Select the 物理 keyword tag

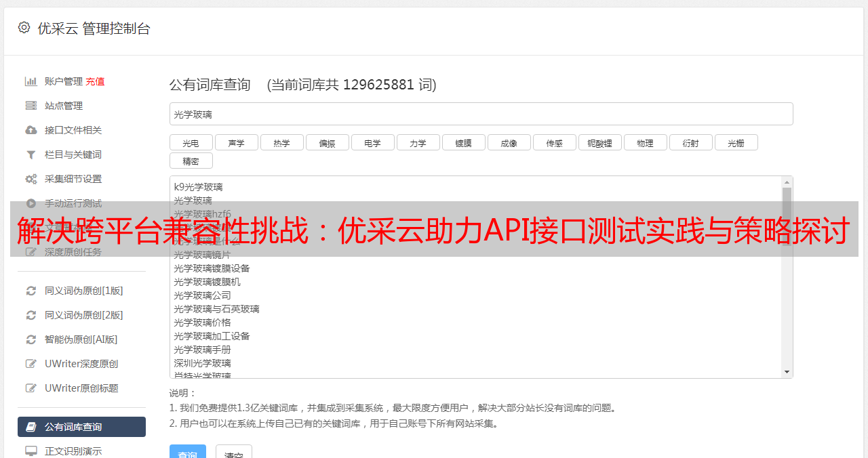(646, 142)
